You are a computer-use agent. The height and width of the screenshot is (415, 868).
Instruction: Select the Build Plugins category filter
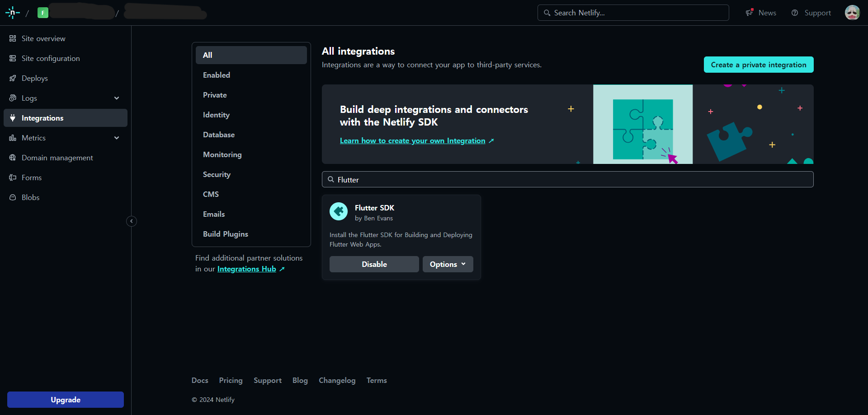(x=251, y=234)
